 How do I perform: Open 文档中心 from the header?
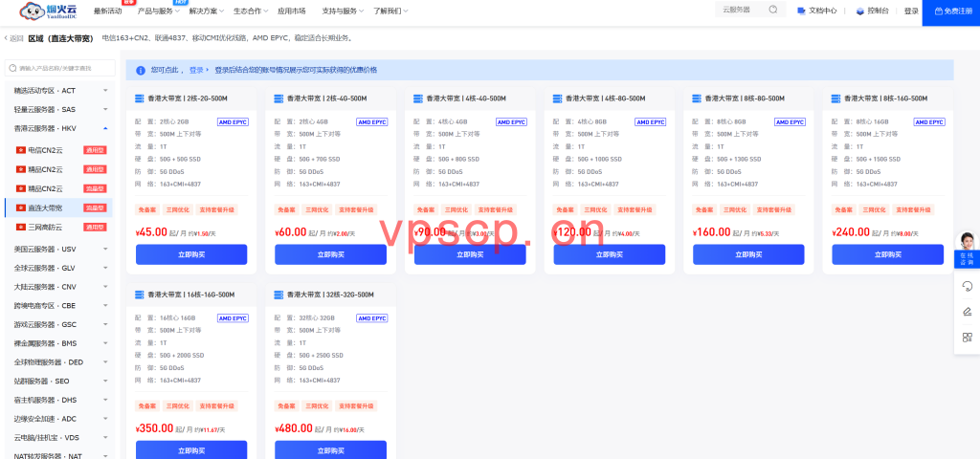tap(817, 11)
